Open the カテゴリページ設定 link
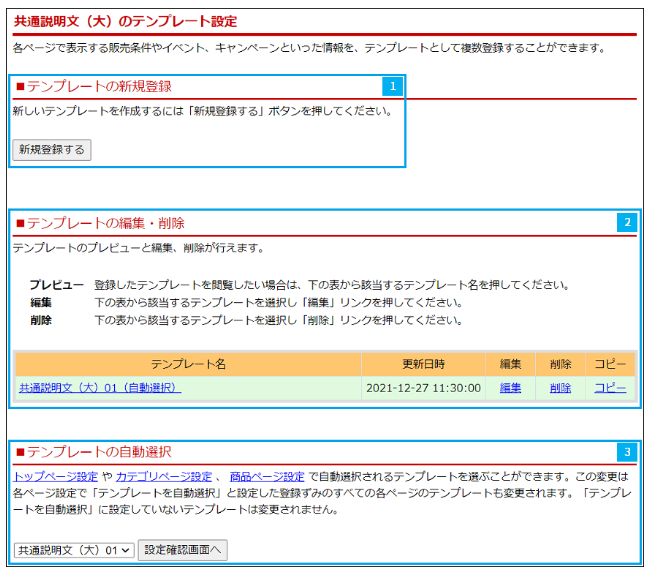Screen dimensions: 650x576 [164, 477]
